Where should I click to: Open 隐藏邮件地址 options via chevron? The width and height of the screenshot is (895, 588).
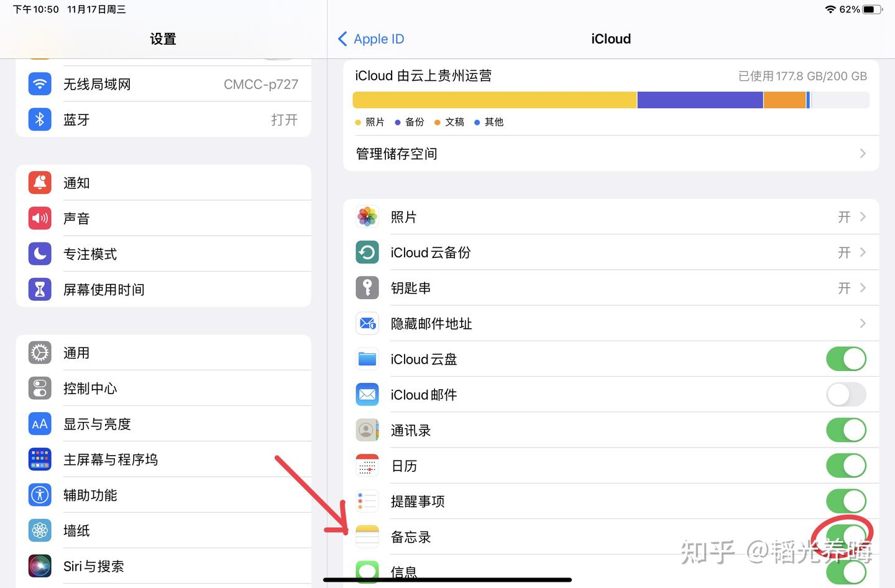pyautogui.click(x=863, y=323)
